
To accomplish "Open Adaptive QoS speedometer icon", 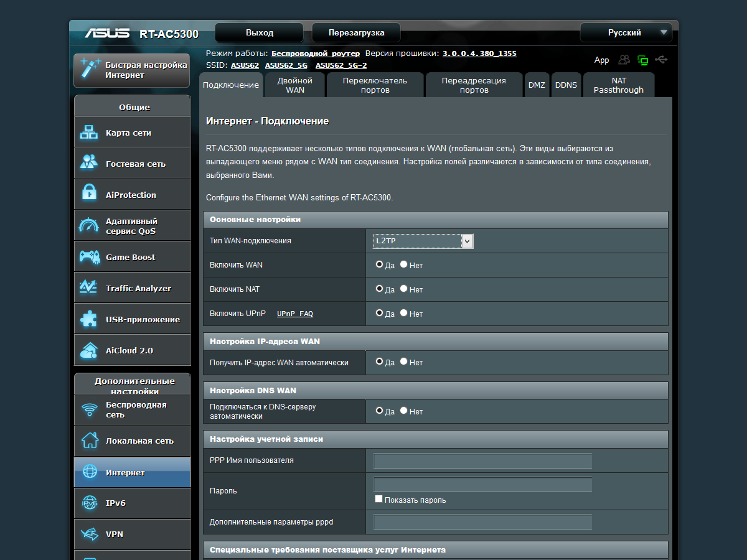I will click(89, 225).
